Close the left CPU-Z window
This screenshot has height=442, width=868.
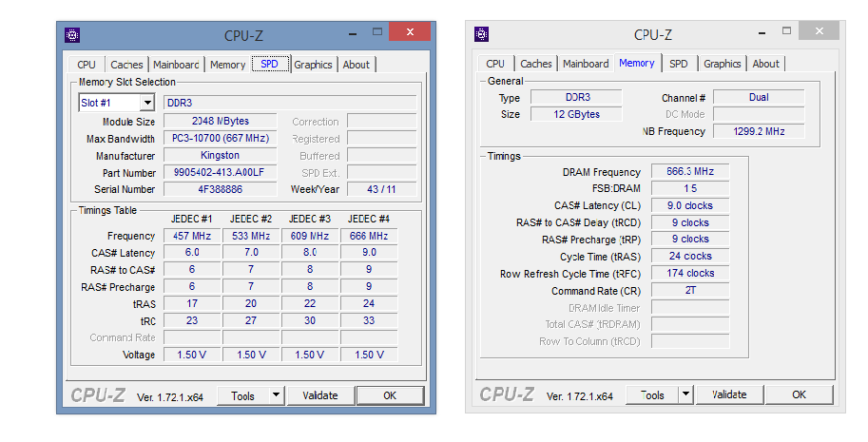coord(410,32)
